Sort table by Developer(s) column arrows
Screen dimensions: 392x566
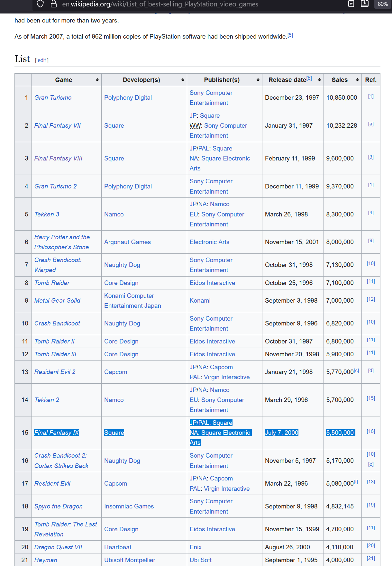click(183, 80)
